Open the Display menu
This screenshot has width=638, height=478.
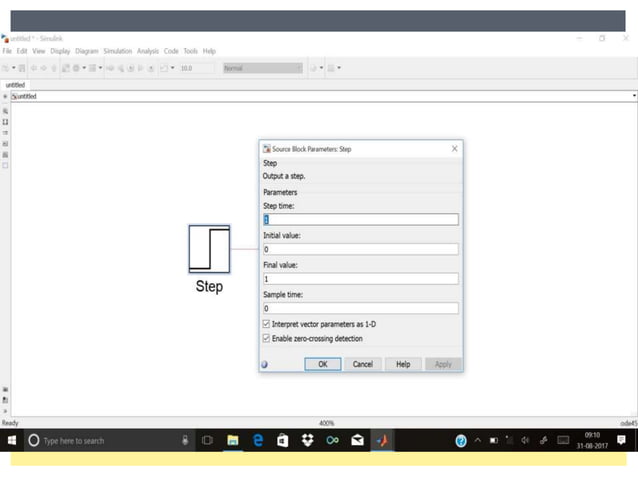click(60, 51)
